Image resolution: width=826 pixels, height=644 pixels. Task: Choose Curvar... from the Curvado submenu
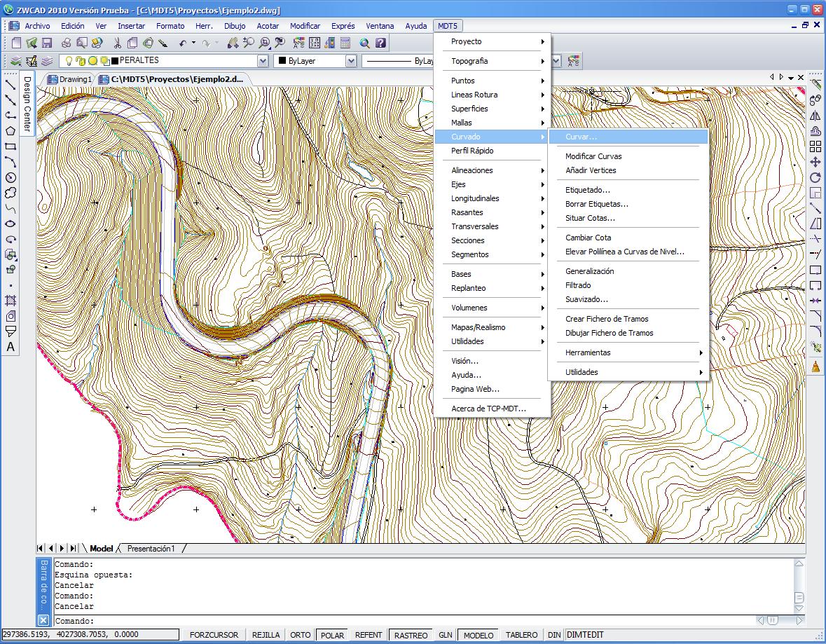click(x=629, y=137)
